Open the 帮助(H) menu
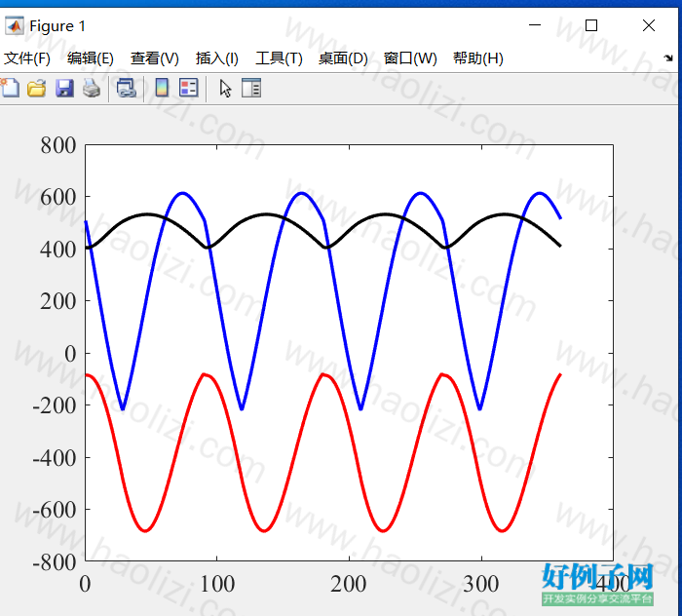 click(478, 58)
